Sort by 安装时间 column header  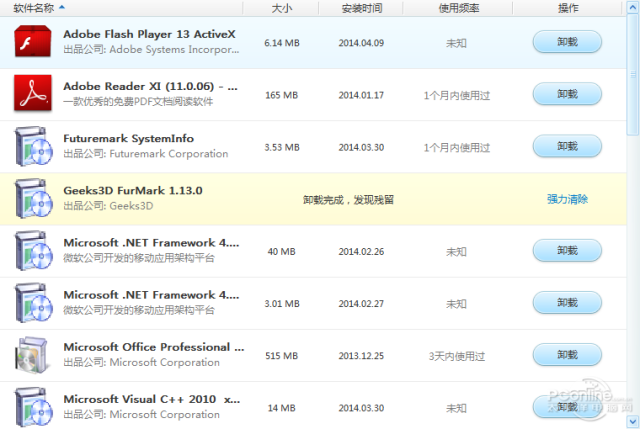pos(361,8)
